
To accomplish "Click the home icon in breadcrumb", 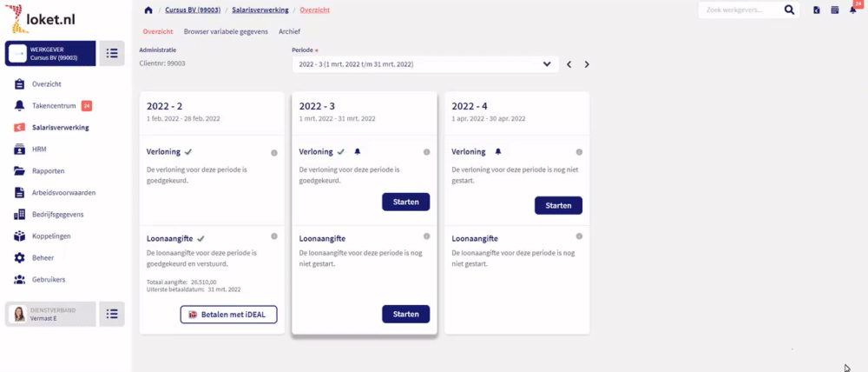I will tap(148, 10).
